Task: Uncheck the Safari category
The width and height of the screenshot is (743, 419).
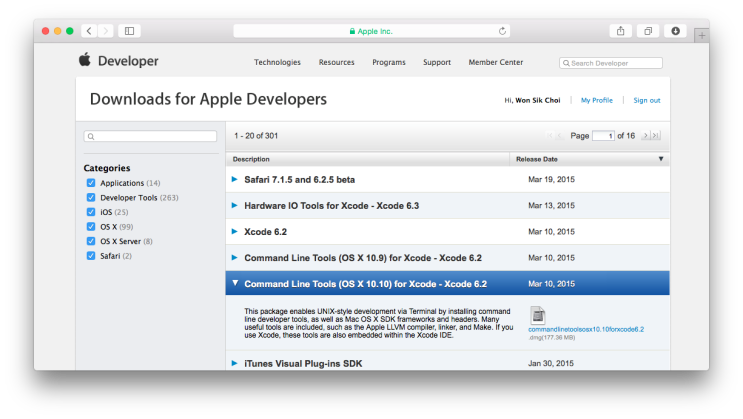Action: click(91, 255)
